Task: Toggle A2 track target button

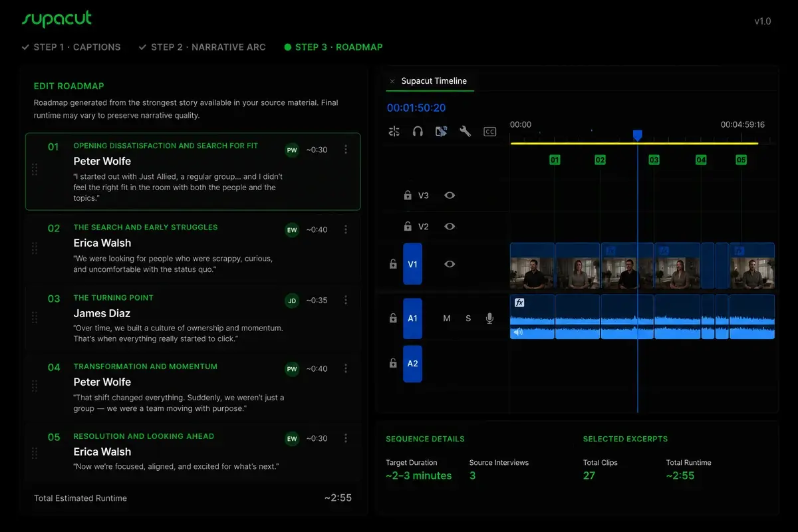Action: (x=412, y=364)
